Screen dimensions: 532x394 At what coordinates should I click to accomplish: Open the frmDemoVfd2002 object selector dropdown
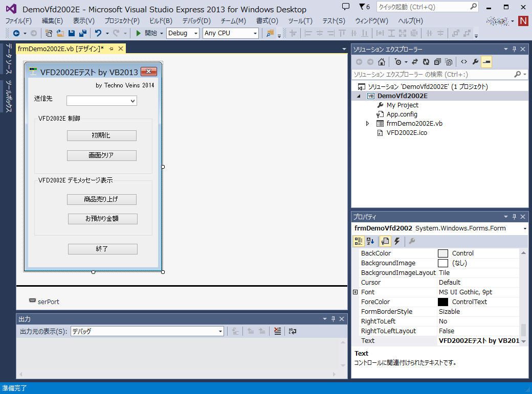(x=525, y=228)
